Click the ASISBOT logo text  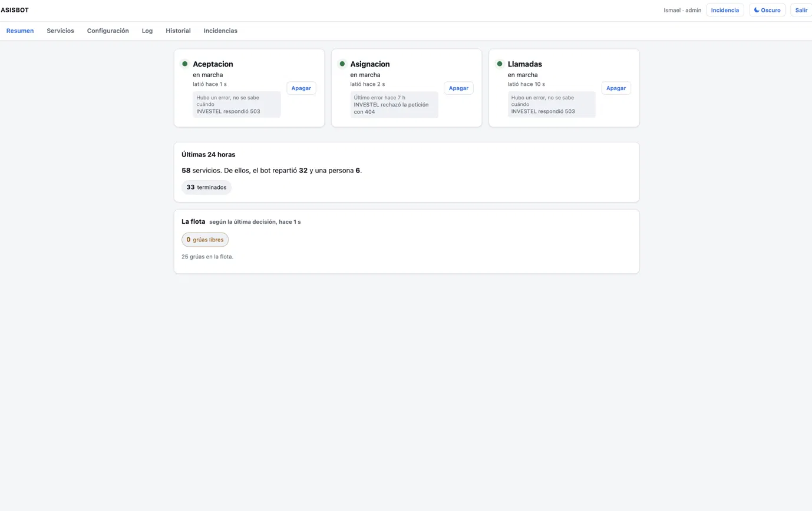coord(15,10)
